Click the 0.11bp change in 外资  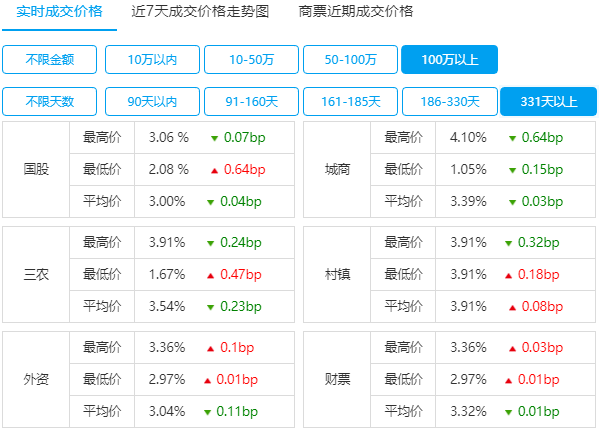[x=237, y=411]
